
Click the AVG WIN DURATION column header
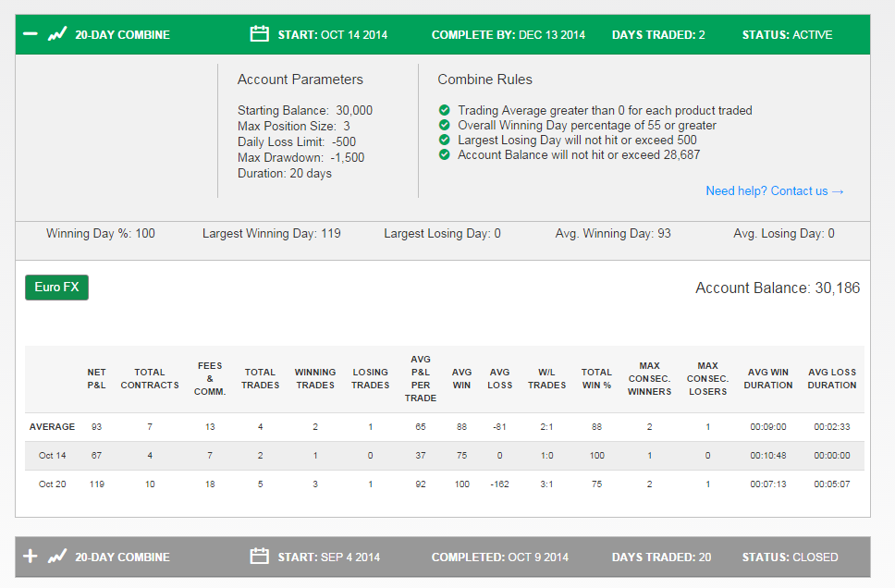(x=768, y=378)
